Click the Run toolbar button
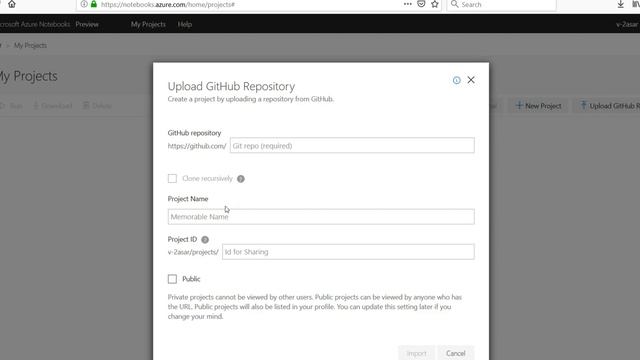This screenshot has width=640, height=360. [11, 106]
